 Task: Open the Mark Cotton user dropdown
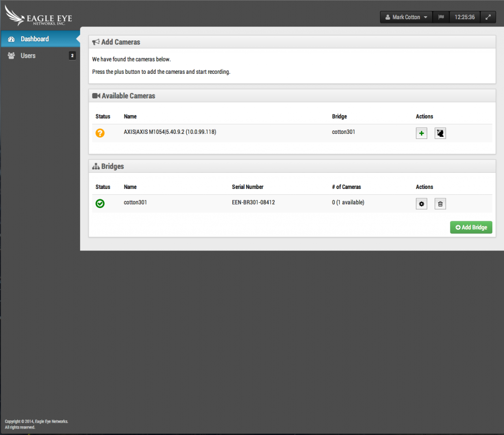(406, 17)
